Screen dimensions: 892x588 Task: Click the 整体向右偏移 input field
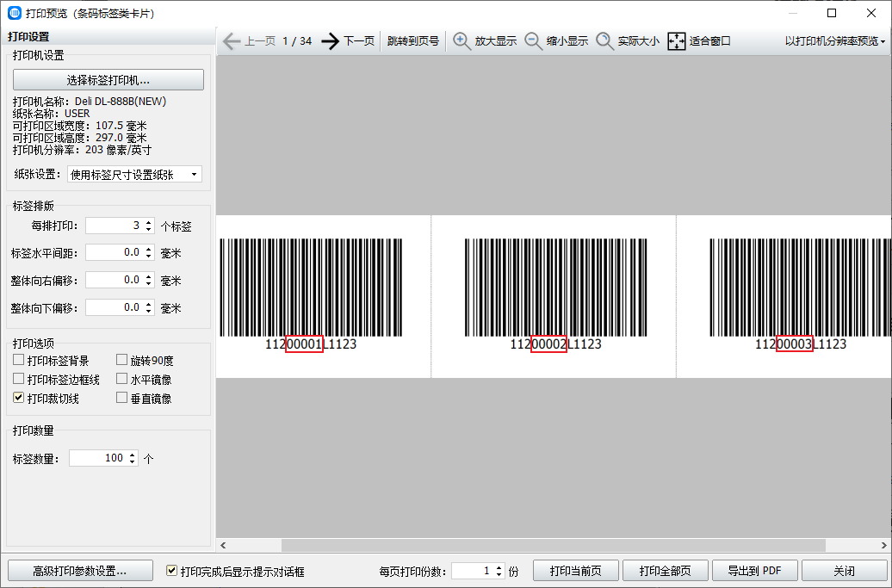(115, 280)
